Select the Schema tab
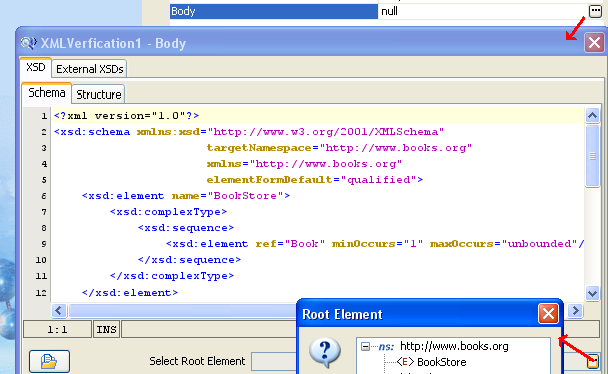 (47, 93)
